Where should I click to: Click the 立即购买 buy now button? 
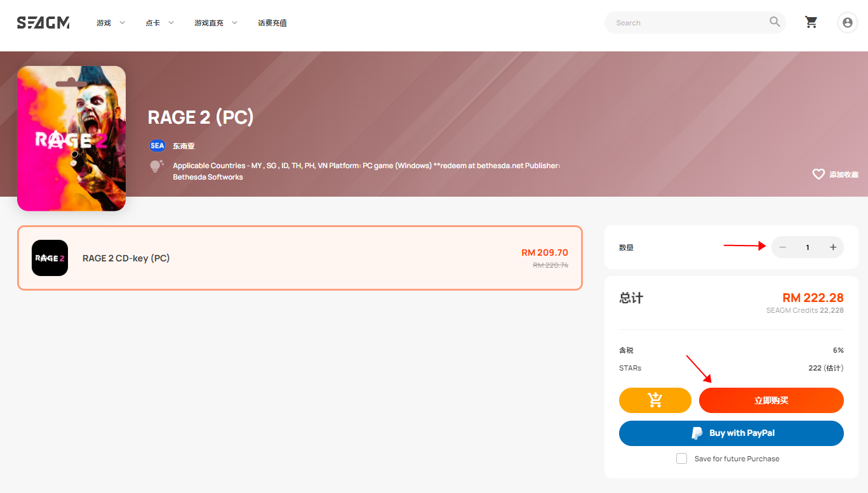click(x=771, y=400)
